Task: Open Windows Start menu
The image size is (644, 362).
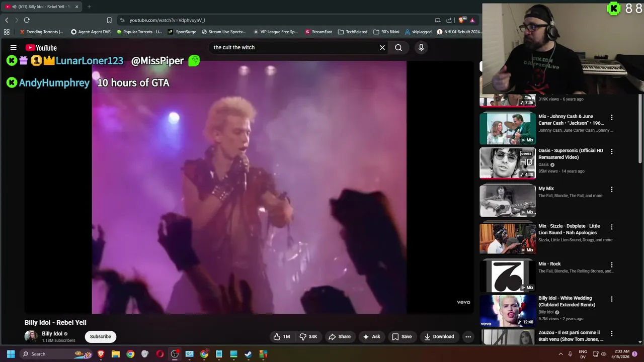Action: coord(11,354)
